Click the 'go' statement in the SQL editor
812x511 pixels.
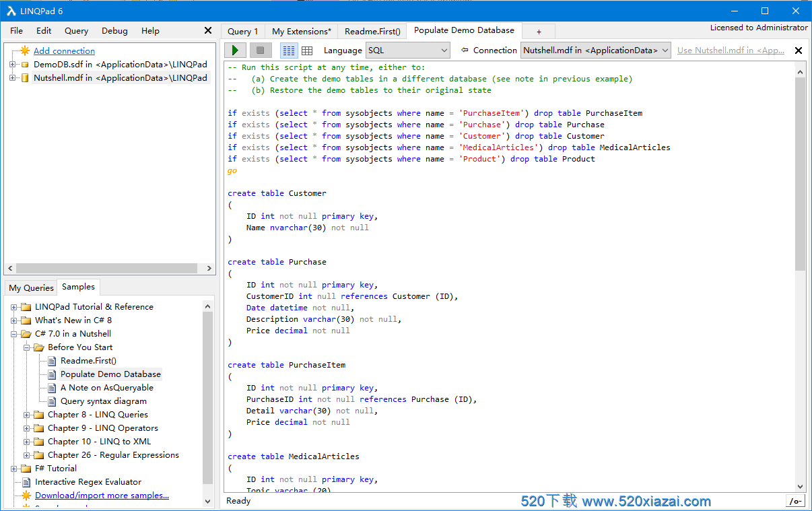coord(232,171)
